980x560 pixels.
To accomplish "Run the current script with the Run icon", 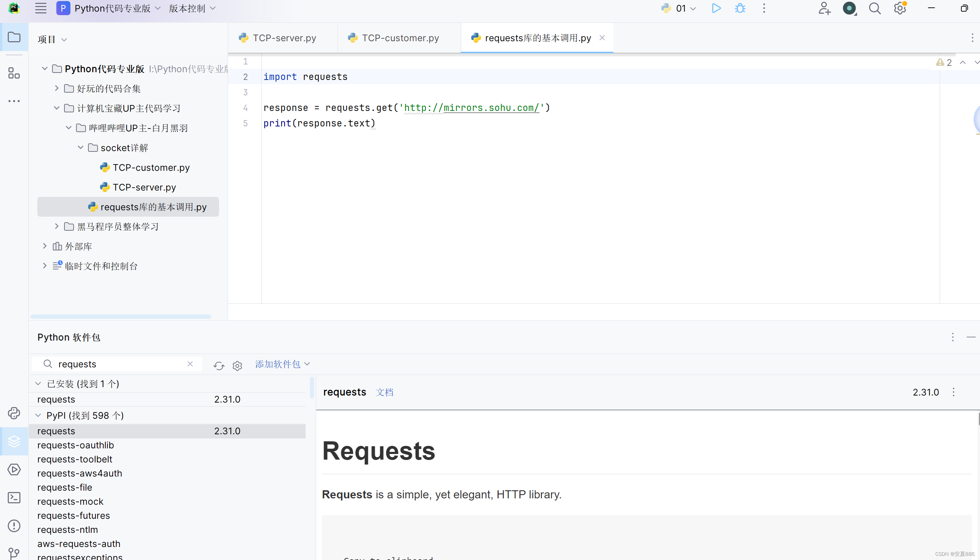I will pyautogui.click(x=716, y=8).
